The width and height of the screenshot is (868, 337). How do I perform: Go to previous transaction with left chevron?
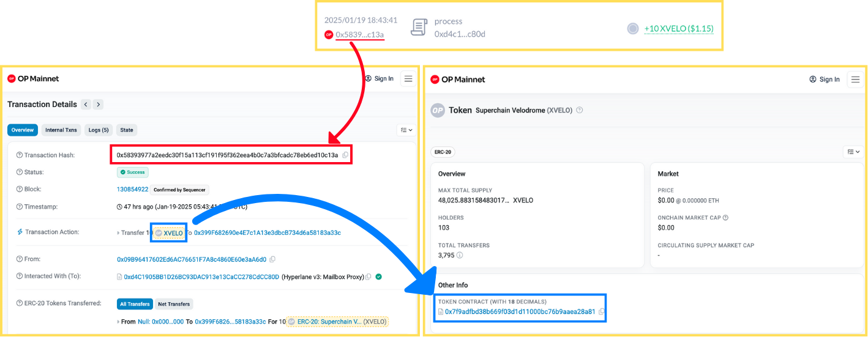click(86, 105)
